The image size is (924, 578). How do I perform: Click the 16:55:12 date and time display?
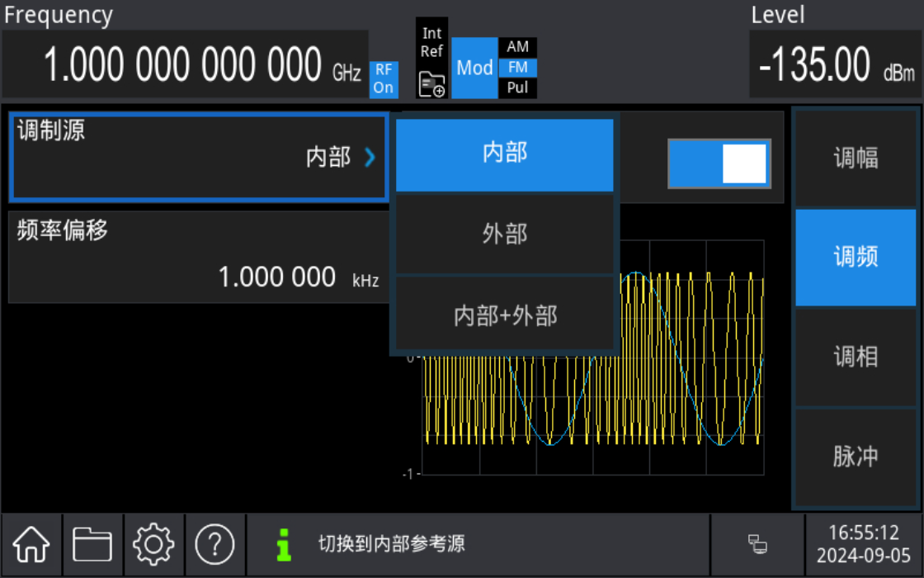coord(863,544)
